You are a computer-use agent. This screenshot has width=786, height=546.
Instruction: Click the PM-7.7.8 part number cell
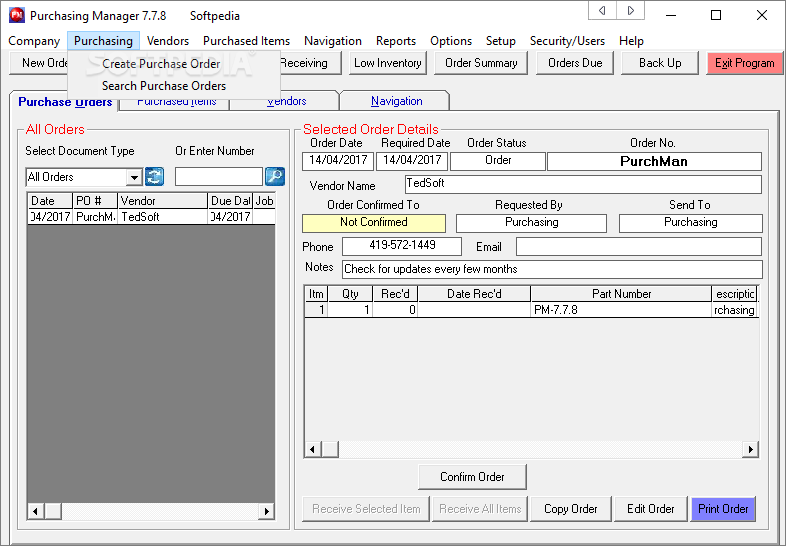(621, 310)
